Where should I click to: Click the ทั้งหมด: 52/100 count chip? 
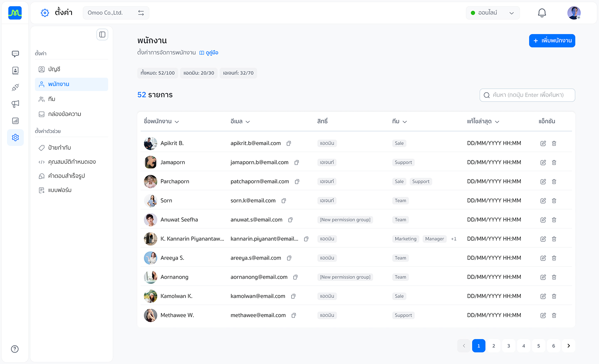pyautogui.click(x=158, y=73)
